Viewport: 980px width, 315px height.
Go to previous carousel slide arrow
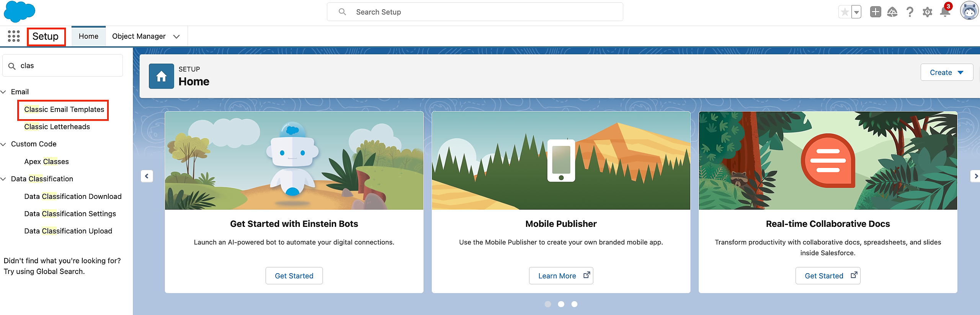pyautogui.click(x=147, y=176)
